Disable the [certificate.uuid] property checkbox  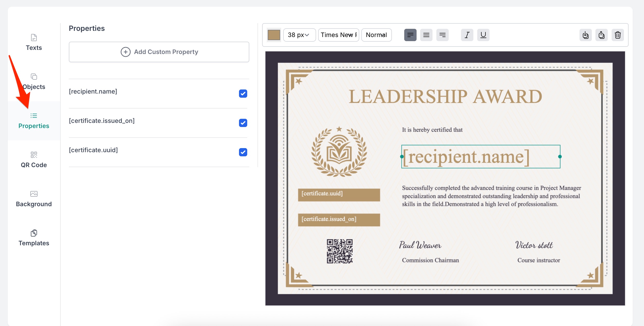pos(243,152)
